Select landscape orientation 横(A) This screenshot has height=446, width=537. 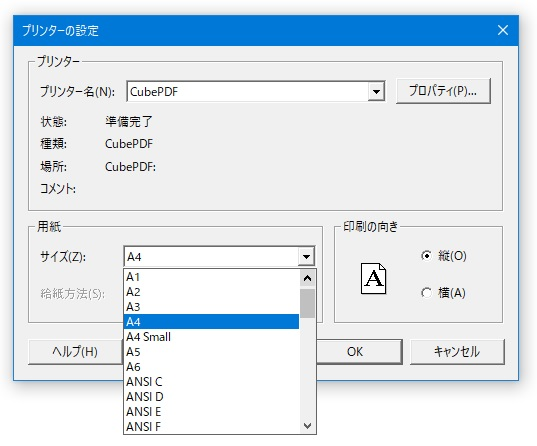coord(443,293)
